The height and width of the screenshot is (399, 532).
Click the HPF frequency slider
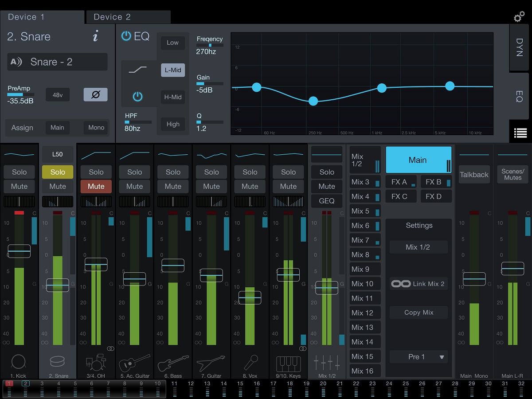tap(138, 122)
